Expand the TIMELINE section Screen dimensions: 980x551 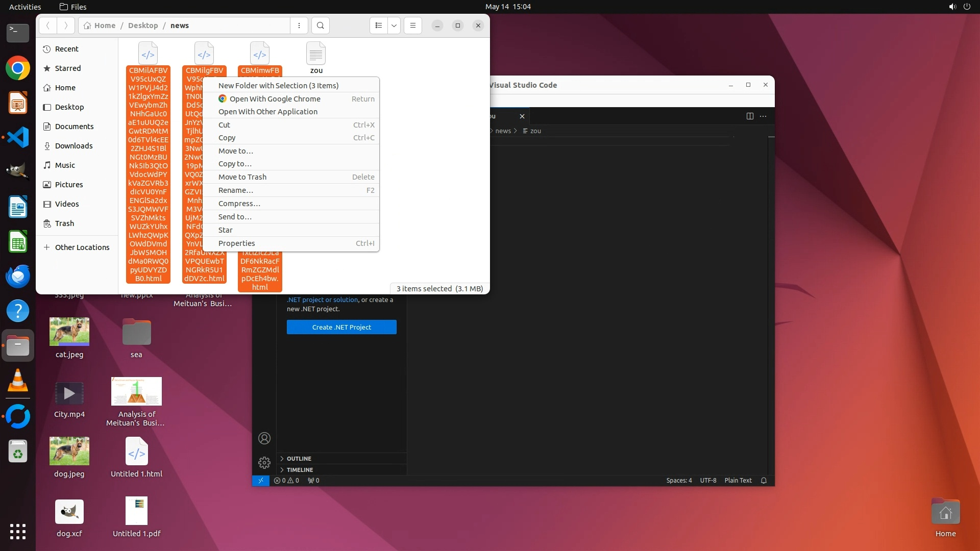300,470
